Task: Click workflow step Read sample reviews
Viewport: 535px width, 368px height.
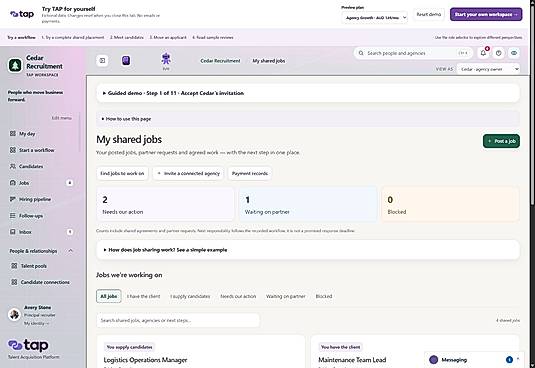Action: point(213,38)
